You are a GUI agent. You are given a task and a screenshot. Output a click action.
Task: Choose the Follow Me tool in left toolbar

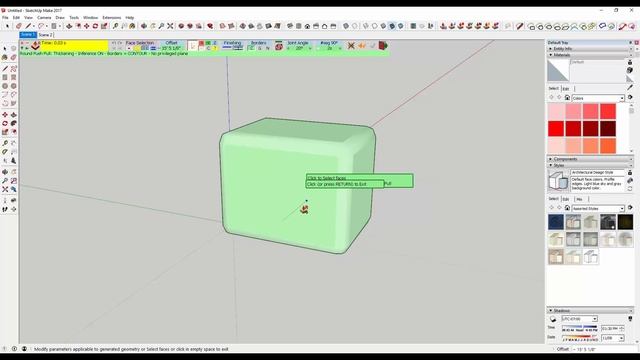click(x=13, y=123)
